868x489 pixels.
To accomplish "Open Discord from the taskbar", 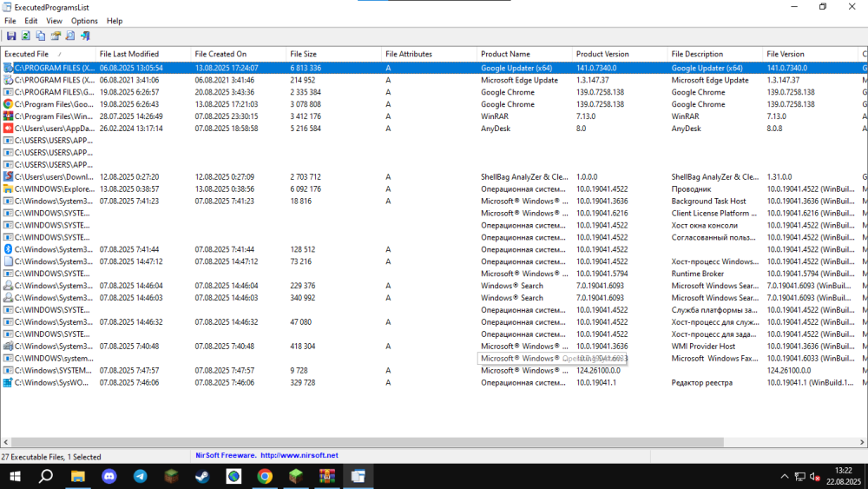I will 109,476.
